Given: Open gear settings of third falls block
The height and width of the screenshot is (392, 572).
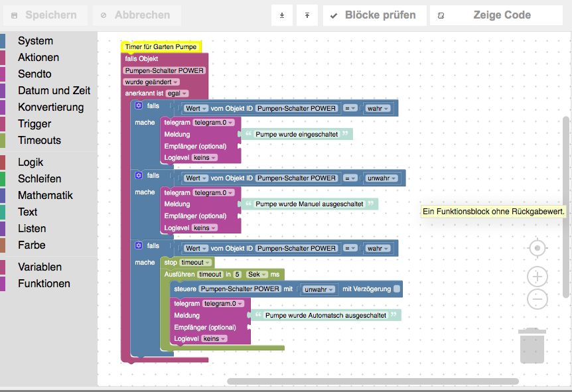Looking at the screenshot, I should tap(139, 245).
